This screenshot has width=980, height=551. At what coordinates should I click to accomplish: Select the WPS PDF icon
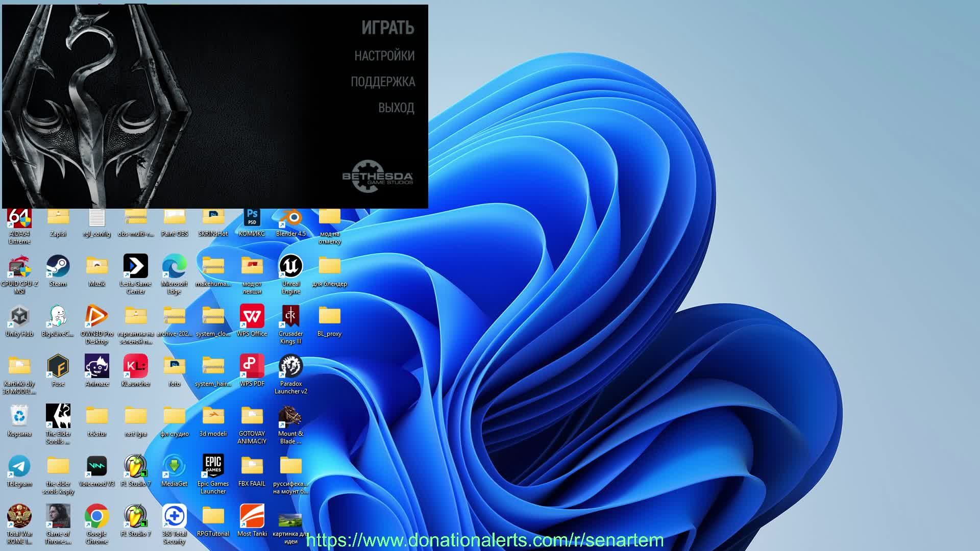coord(252,371)
